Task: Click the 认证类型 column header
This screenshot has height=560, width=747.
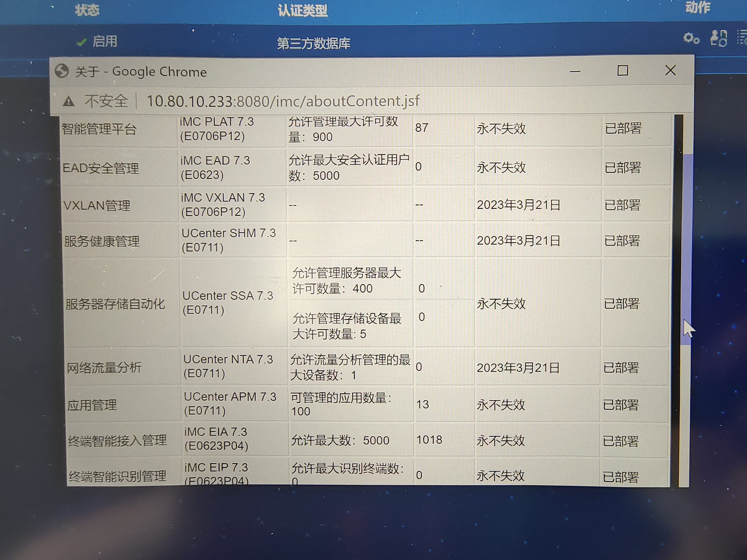Action: point(303,10)
